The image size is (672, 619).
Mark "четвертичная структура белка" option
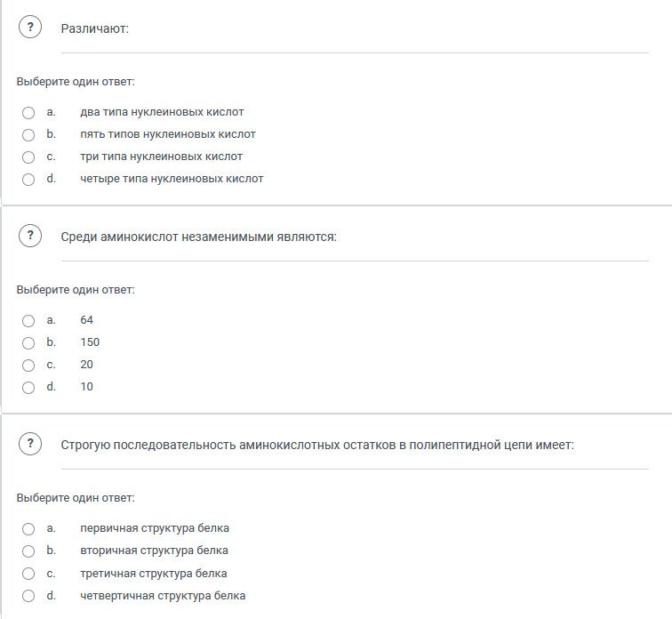[x=28, y=596]
